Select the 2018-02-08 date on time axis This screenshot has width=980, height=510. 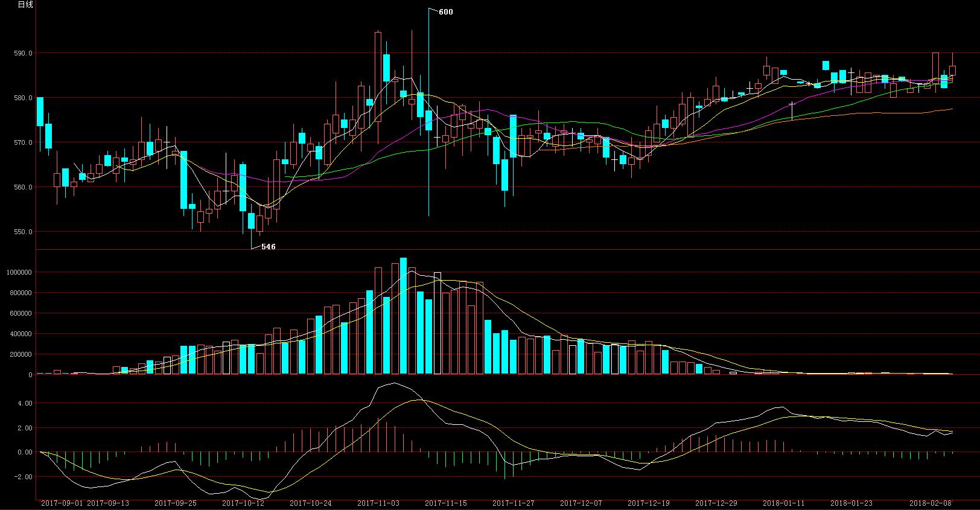[x=931, y=503]
